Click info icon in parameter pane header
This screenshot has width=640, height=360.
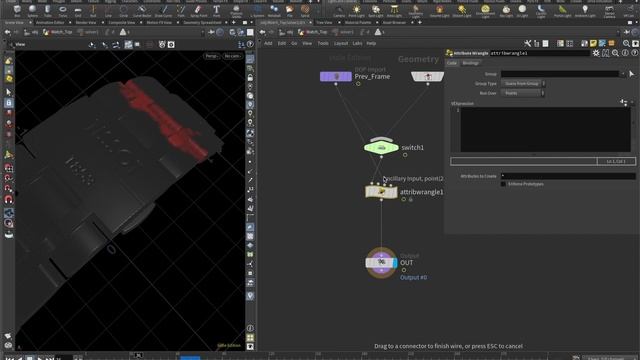point(625,53)
